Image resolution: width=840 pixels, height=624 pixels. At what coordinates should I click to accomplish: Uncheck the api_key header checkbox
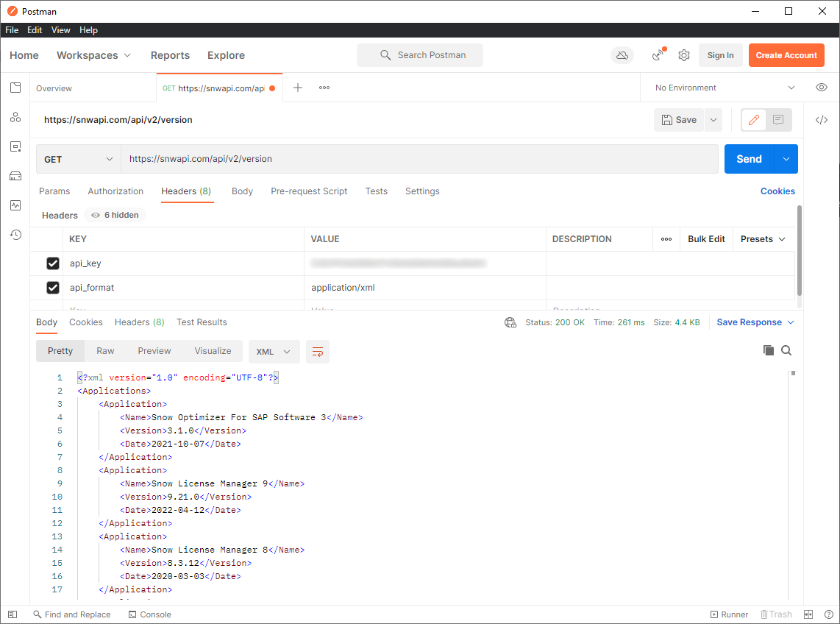pos(53,263)
